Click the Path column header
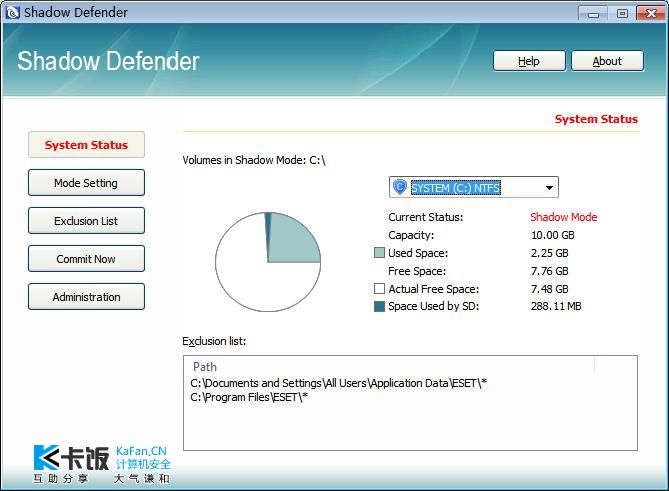The width and height of the screenshot is (669, 491). [x=205, y=366]
